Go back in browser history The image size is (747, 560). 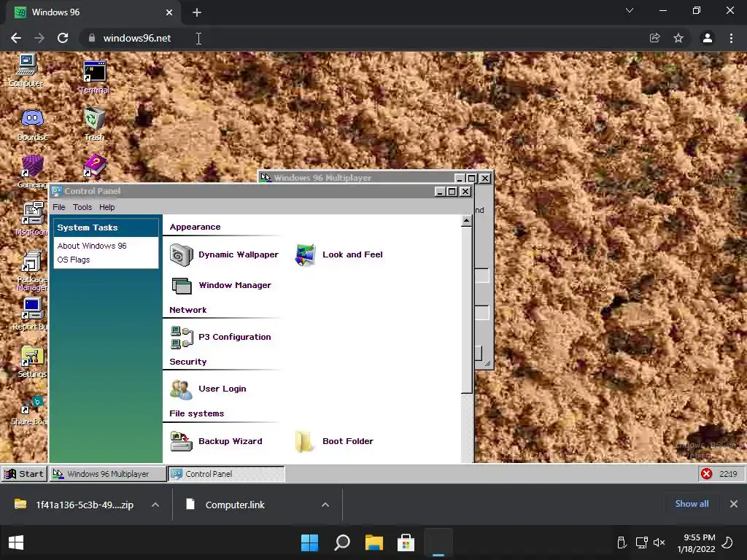tap(16, 38)
